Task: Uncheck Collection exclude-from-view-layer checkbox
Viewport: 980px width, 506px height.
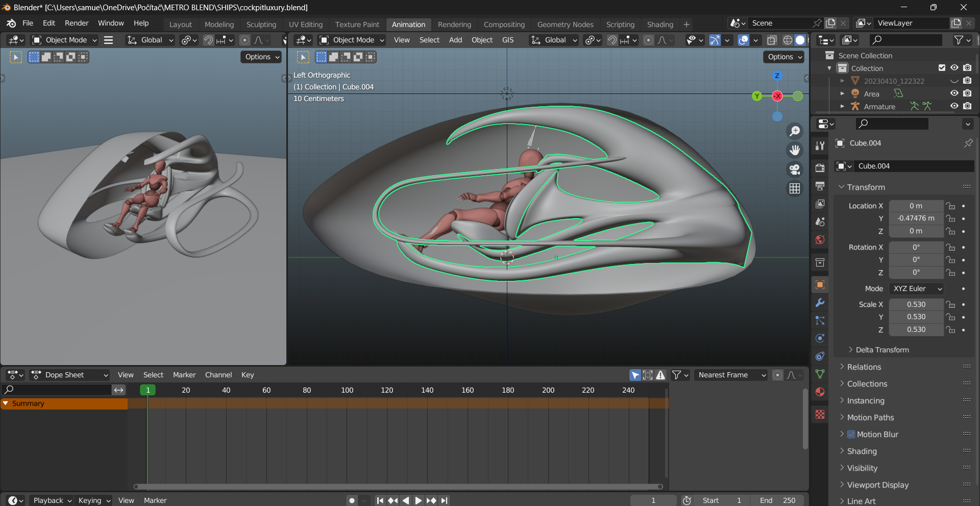Action: [x=942, y=68]
